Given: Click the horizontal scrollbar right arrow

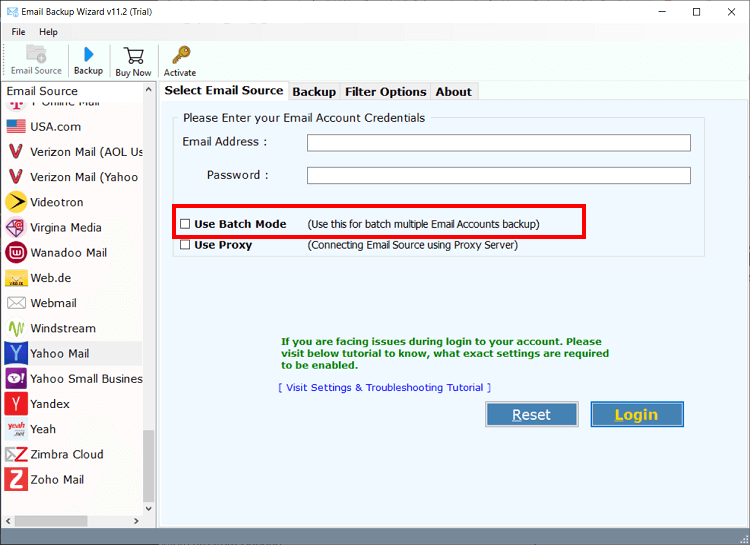Looking at the screenshot, I should [x=136, y=521].
